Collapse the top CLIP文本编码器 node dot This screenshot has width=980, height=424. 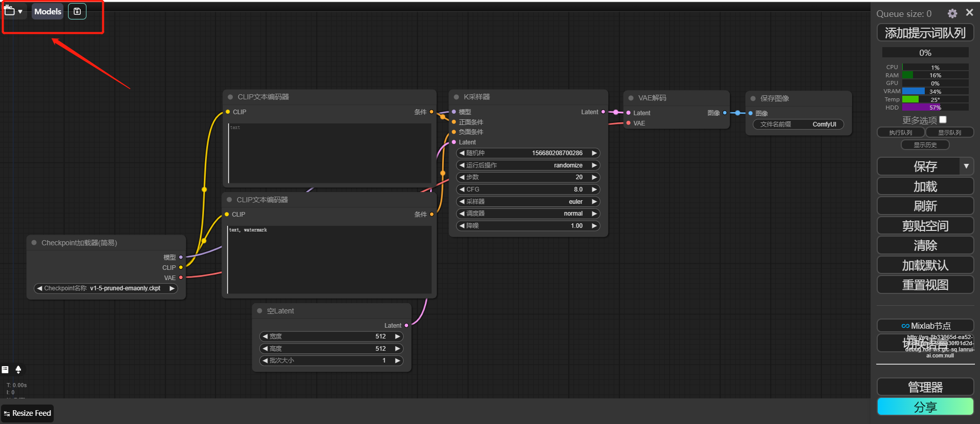[x=230, y=97]
